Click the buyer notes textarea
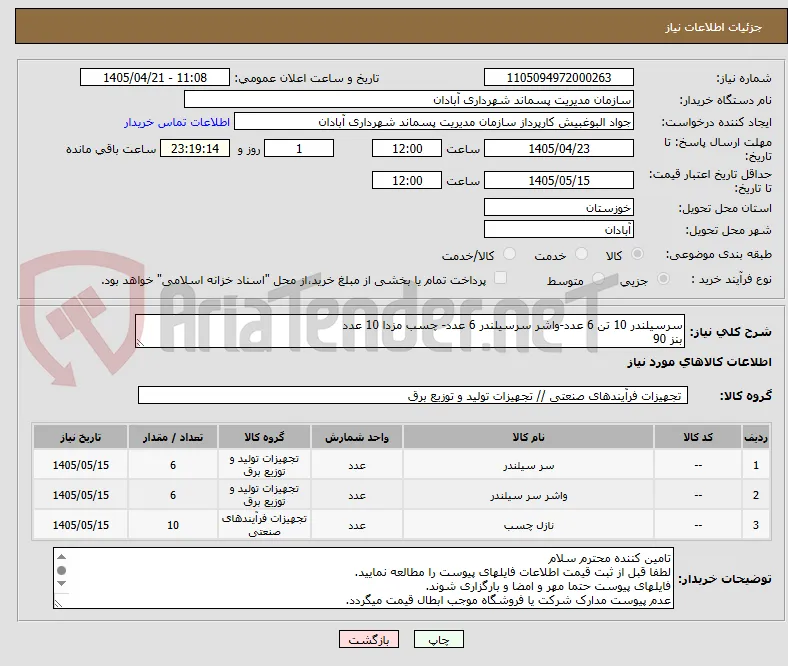The image size is (788, 666). (363, 578)
